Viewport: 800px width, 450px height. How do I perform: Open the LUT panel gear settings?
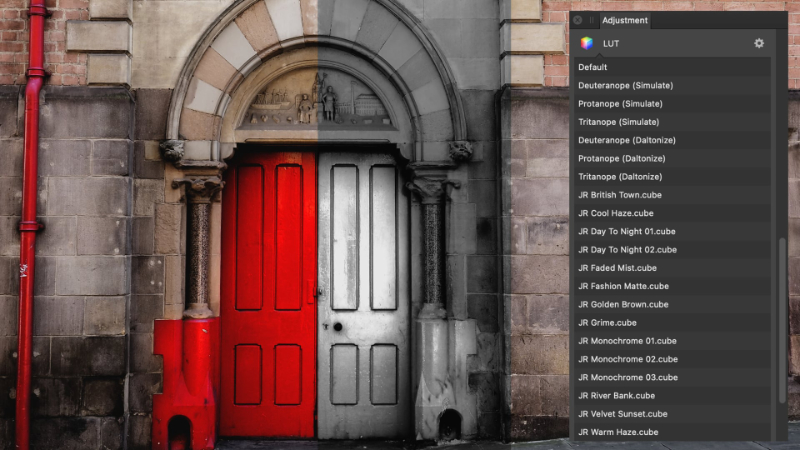(759, 43)
